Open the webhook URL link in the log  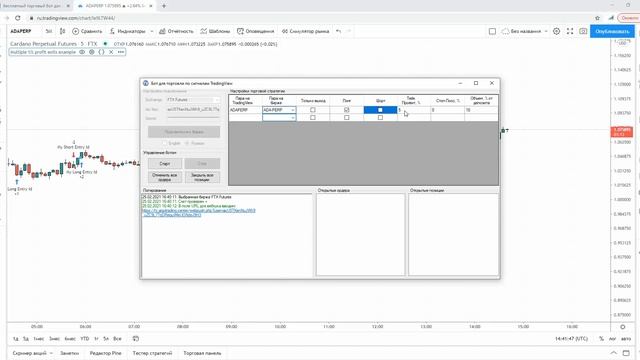coord(199,213)
